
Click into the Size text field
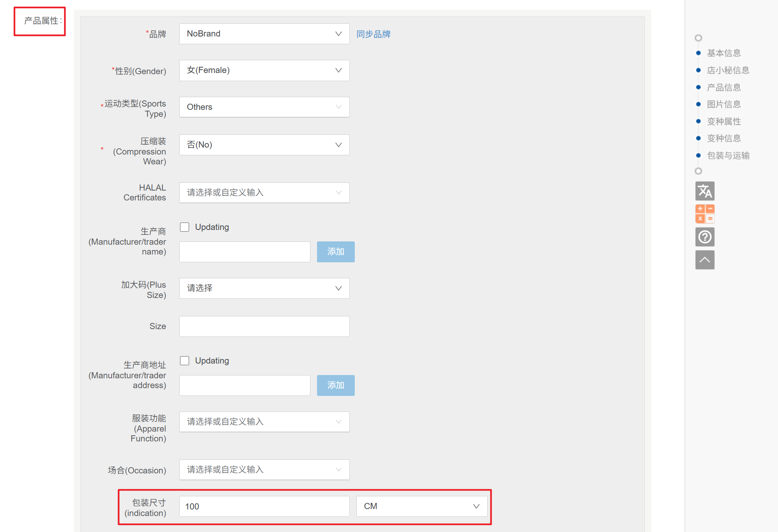pos(264,326)
